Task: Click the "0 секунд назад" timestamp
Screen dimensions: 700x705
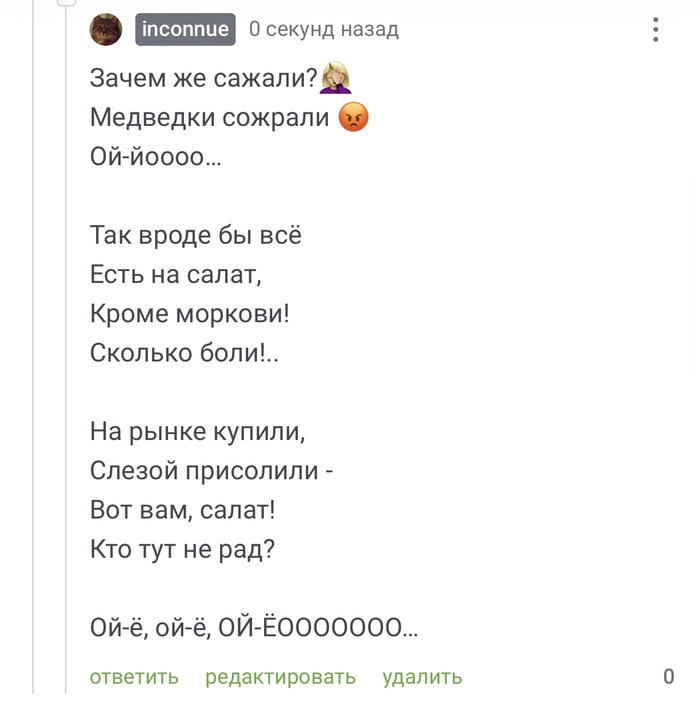Action: coord(323,30)
